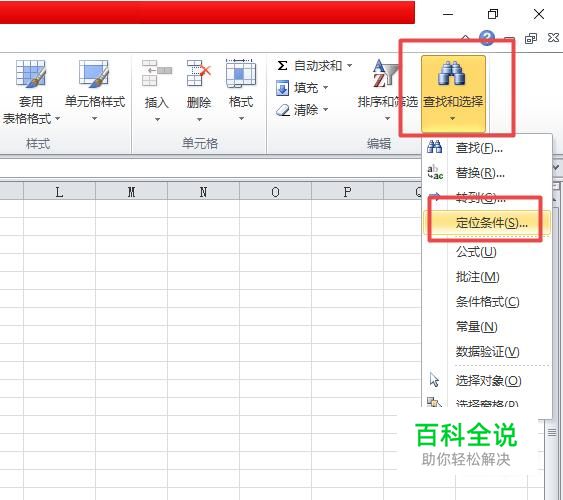The width and height of the screenshot is (563, 500).
Task: Choose 转到(G)... menu entry
Action: click(487, 197)
